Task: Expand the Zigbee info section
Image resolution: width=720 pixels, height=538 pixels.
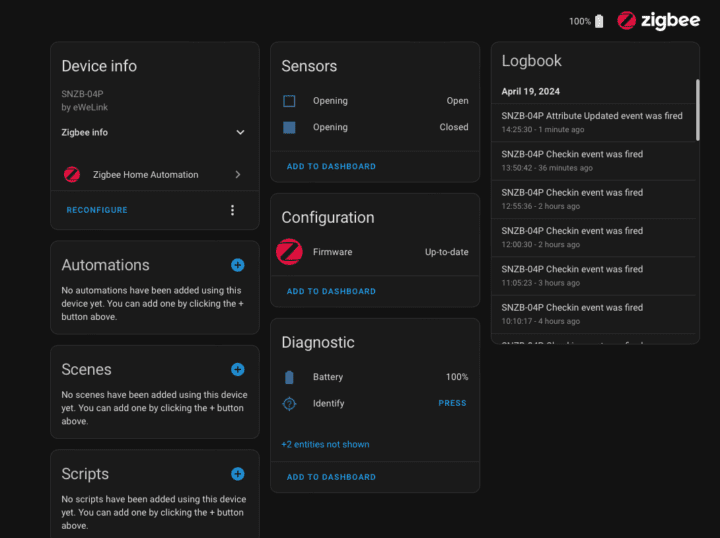Action: coord(240,132)
